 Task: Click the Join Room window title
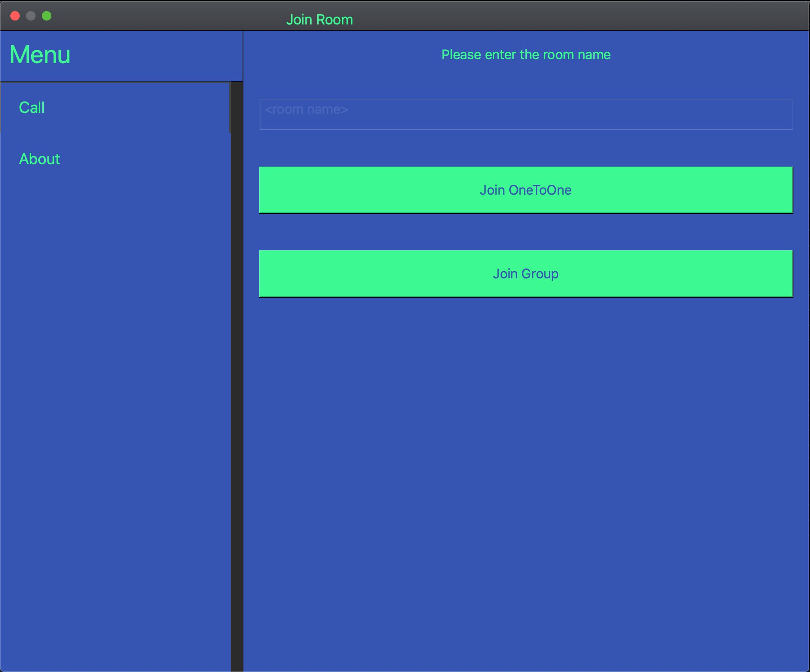coord(319,20)
